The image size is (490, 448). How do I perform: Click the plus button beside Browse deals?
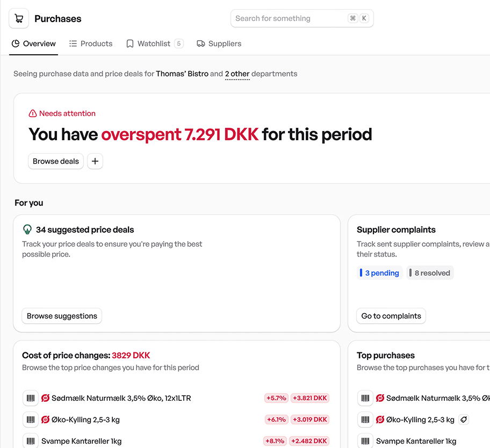[95, 161]
